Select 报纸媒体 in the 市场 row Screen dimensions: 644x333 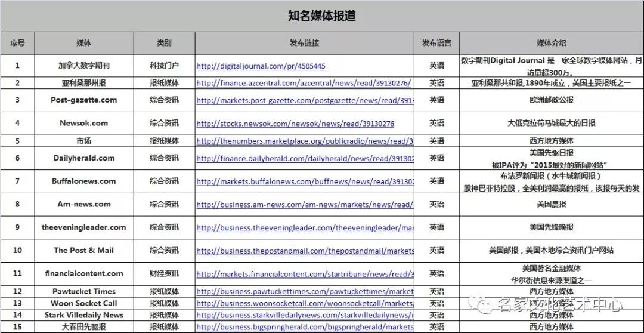point(165,141)
